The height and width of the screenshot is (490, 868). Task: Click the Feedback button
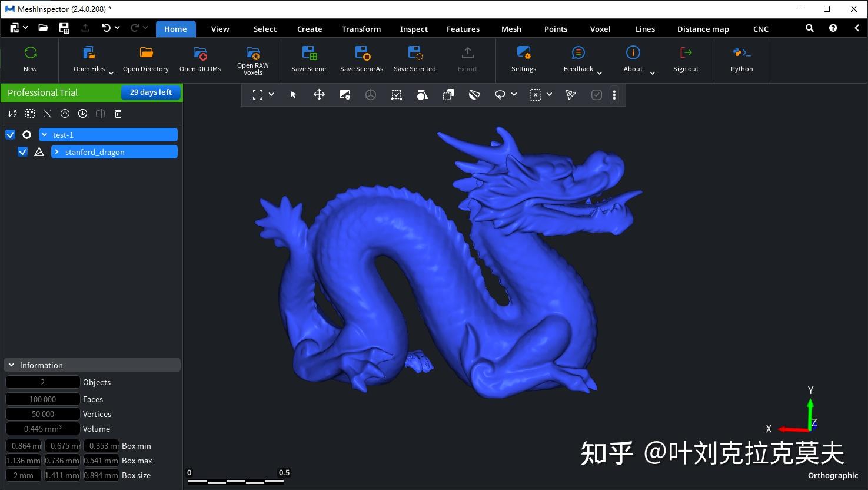(x=578, y=59)
